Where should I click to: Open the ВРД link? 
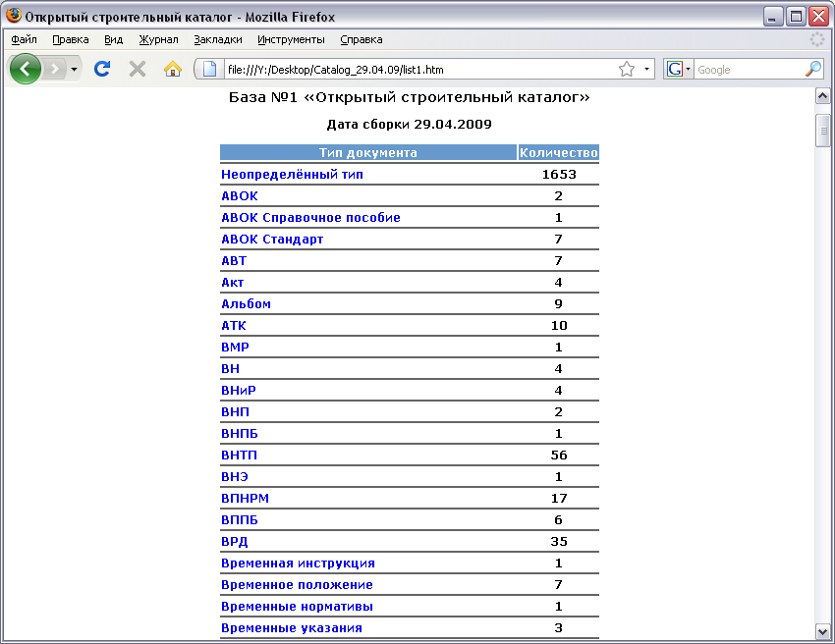click(x=235, y=541)
